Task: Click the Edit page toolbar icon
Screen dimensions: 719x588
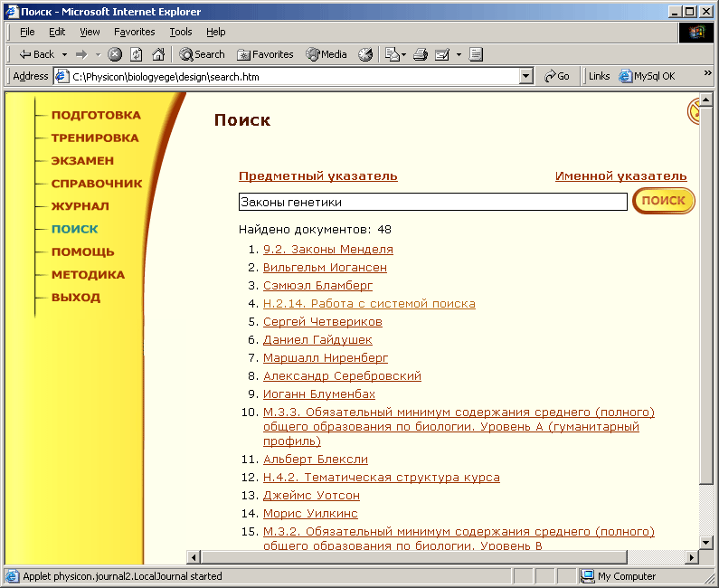Action: tap(442, 54)
